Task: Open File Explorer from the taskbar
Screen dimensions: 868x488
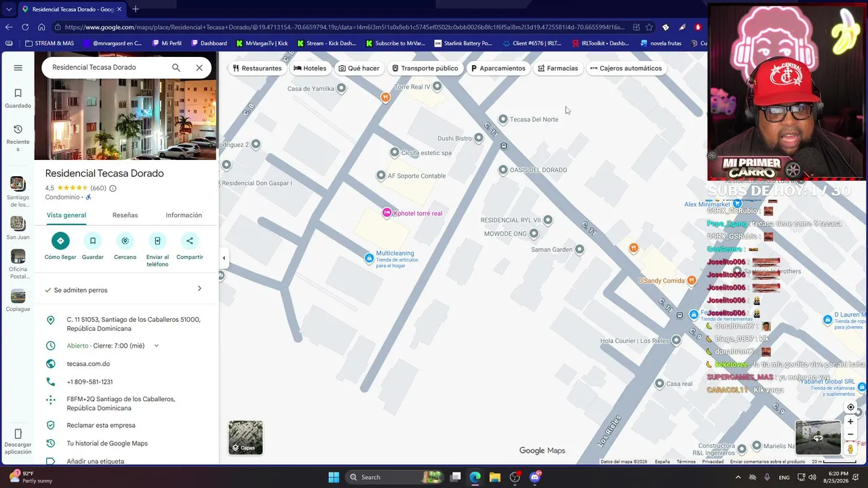Action: coord(495,477)
